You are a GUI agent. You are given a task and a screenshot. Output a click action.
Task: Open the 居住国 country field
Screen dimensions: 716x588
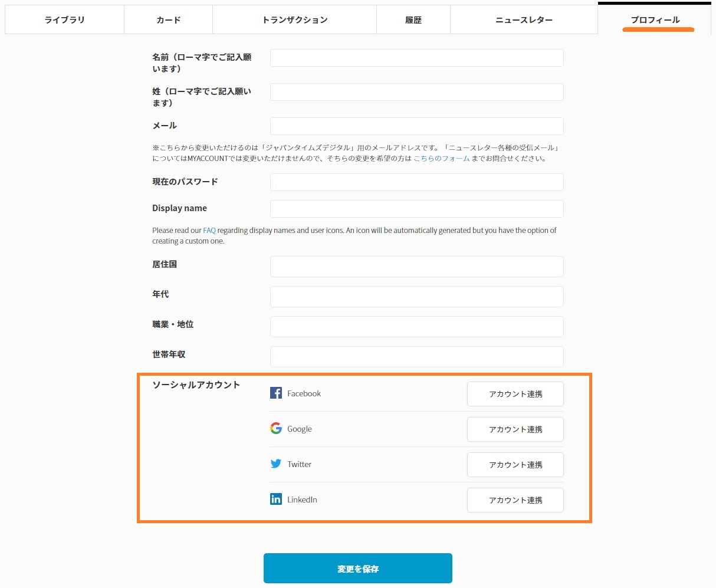(x=417, y=267)
